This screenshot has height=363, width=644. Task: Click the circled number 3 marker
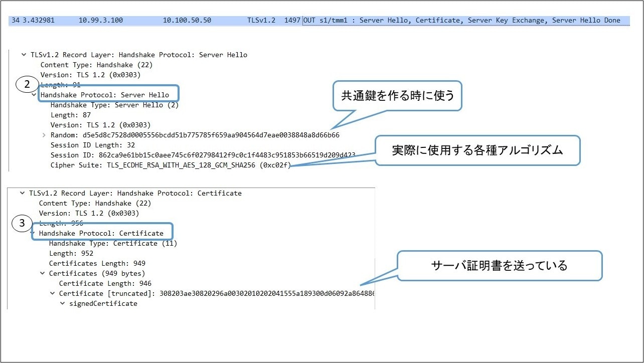tap(22, 224)
